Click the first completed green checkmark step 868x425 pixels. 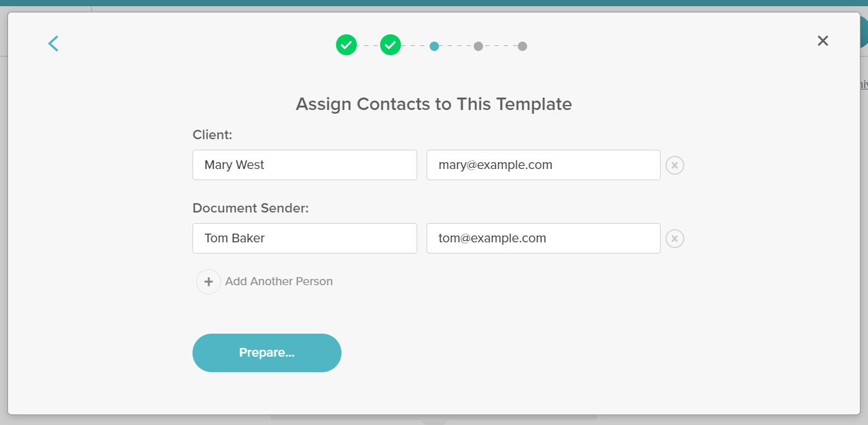(346, 45)
